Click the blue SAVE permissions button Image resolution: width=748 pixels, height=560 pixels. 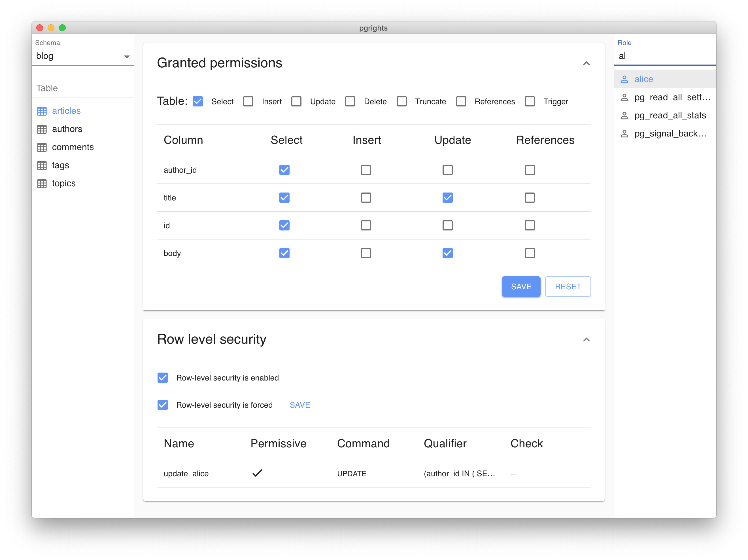point(521,287)
